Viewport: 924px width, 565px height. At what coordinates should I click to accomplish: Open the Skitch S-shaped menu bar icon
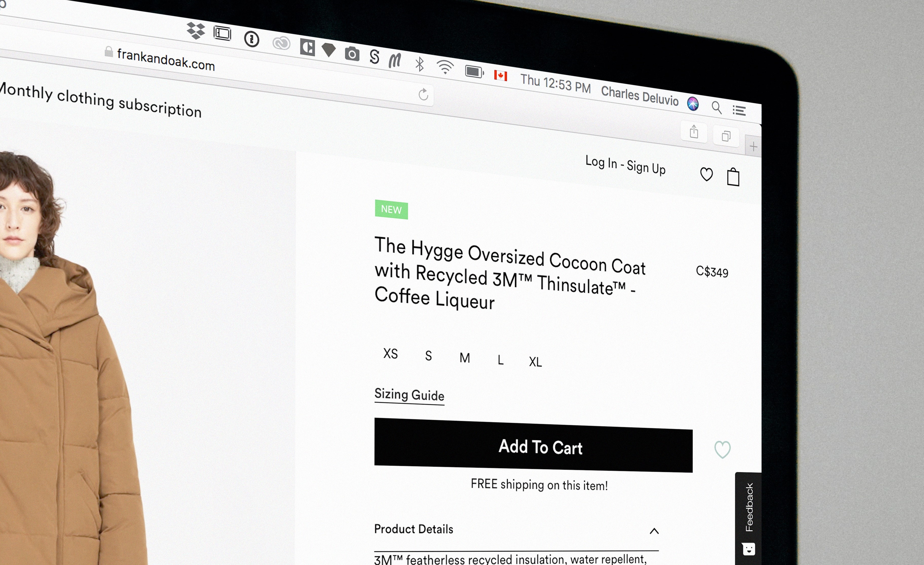point(374,57)
